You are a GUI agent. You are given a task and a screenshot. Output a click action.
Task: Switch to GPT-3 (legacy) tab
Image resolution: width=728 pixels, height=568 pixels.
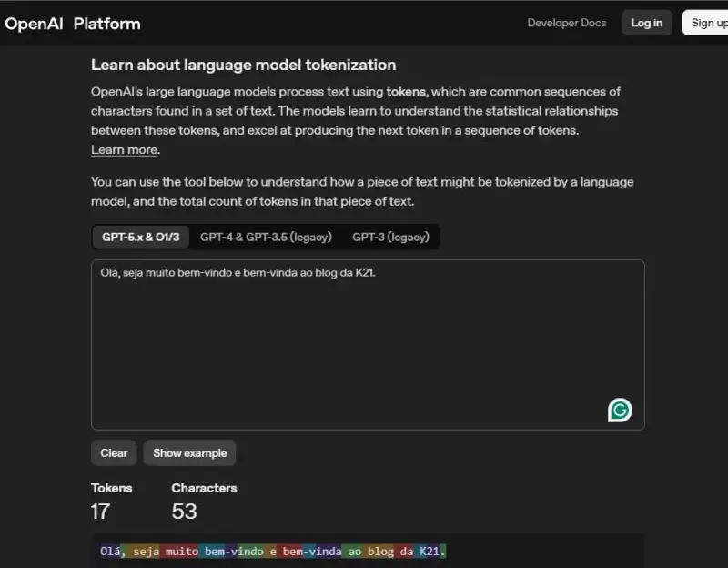[390, 237]
